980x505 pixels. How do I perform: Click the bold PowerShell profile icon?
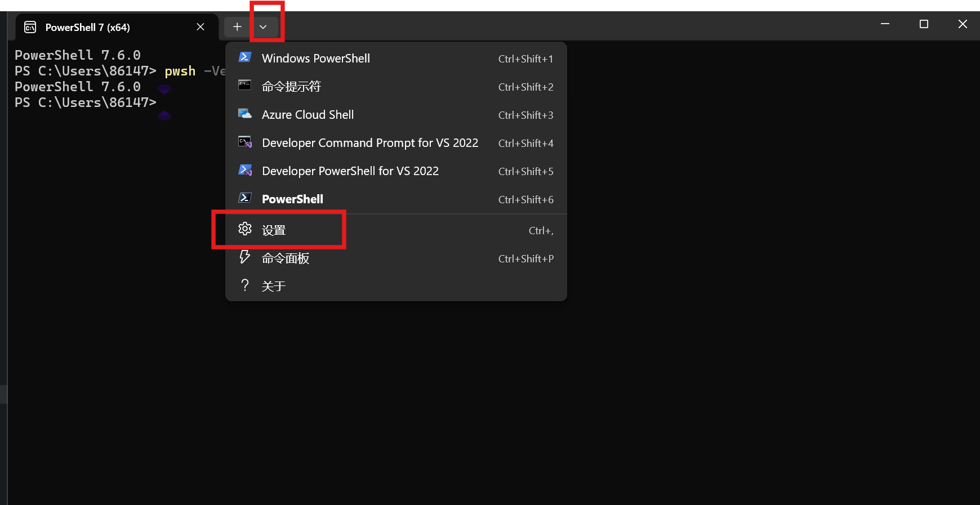[245, 198]
